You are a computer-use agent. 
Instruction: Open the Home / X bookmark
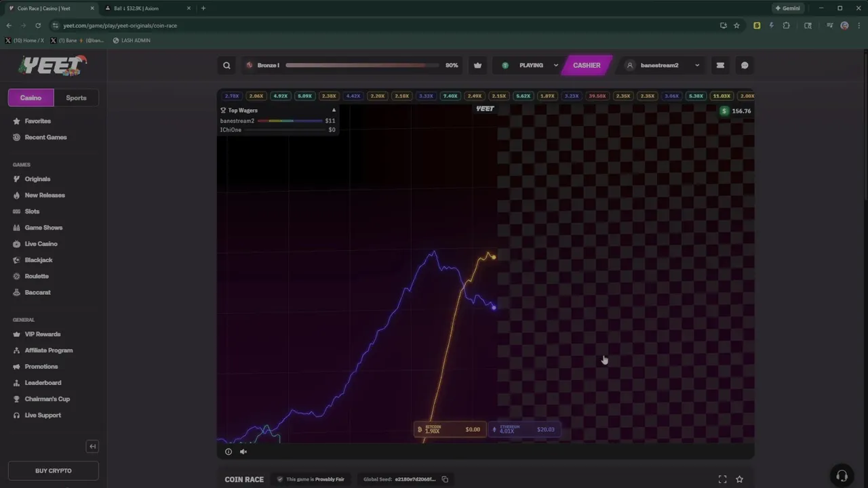click(24, 40)
